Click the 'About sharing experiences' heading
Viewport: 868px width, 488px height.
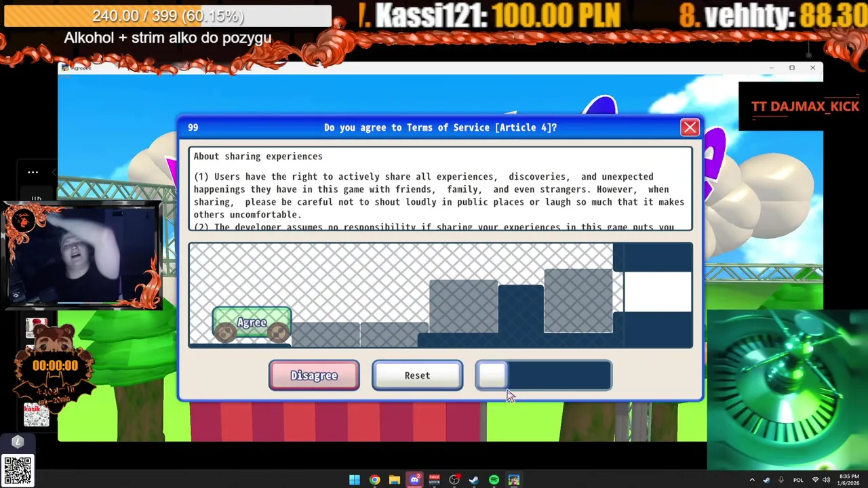[x=258, y=157]
